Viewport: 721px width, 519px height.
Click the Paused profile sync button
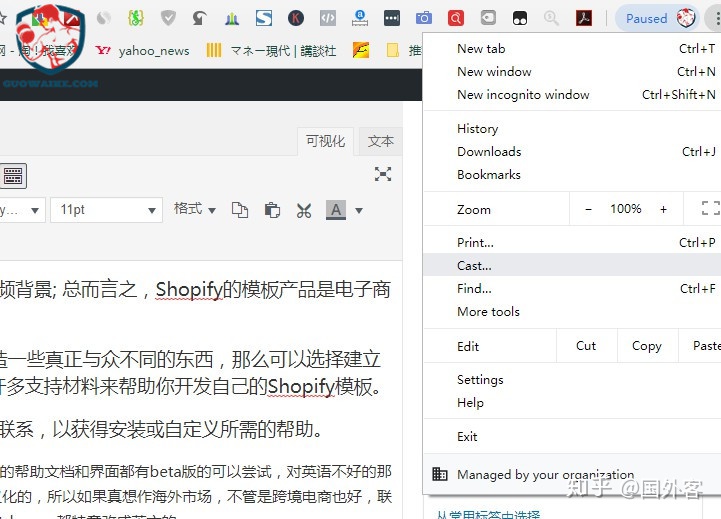click(656, 18)
